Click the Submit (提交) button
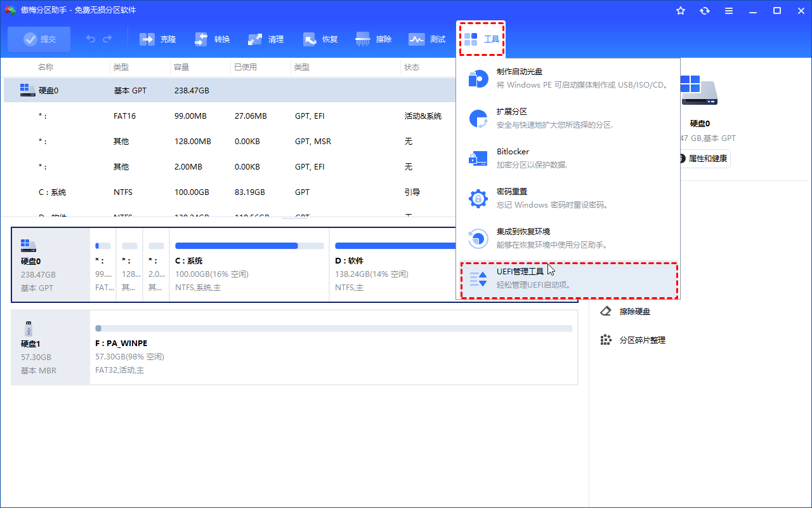The height and width of the screenshot is (508, 812). (x=39, y=39)
